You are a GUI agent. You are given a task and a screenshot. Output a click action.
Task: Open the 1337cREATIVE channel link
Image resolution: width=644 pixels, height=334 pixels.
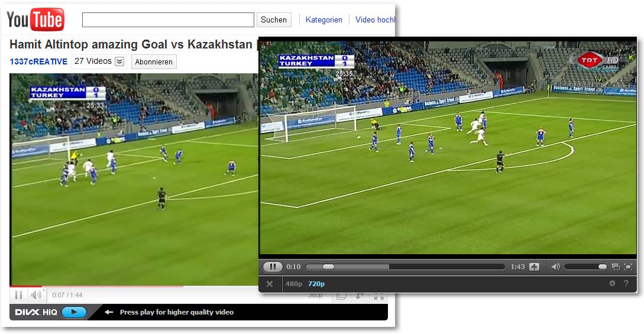tap(38, 61)
